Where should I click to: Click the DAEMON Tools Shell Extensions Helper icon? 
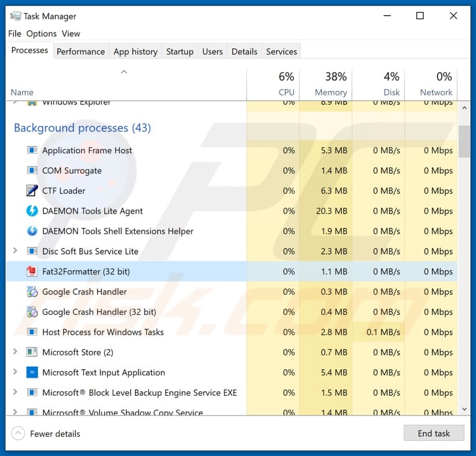(32, 231)
